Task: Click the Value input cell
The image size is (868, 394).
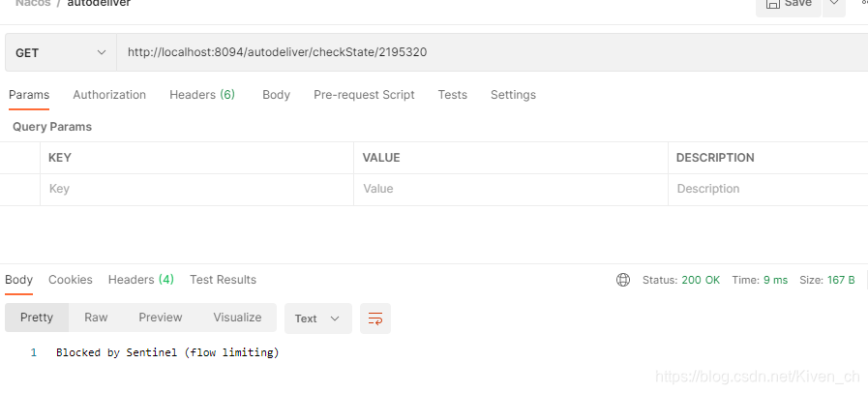Action: coord(510,189)
